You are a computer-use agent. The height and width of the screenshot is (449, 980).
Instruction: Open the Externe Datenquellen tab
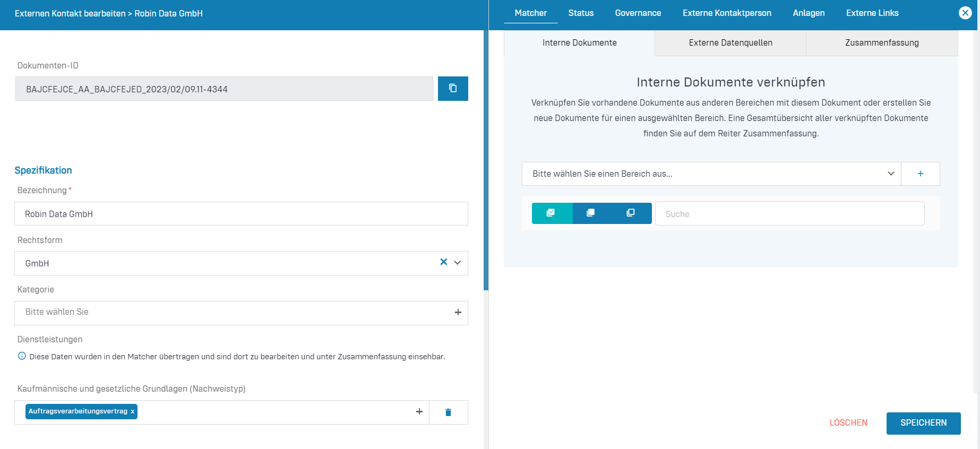click(730, 43)
